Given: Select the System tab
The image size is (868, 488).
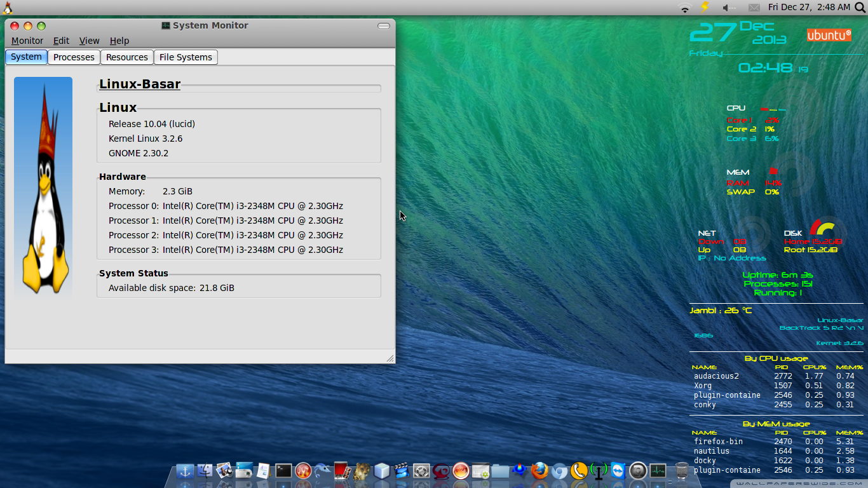Looking at the screenshot, I should [26, 57].
